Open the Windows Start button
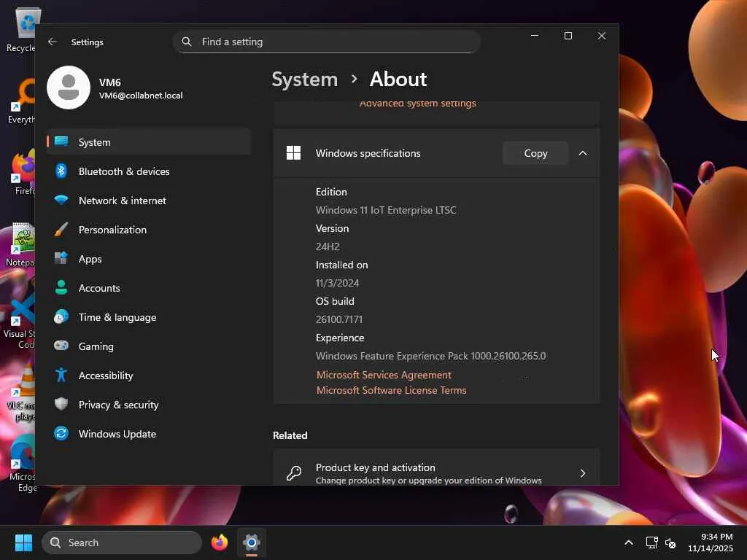 click(x=23, y=542)
